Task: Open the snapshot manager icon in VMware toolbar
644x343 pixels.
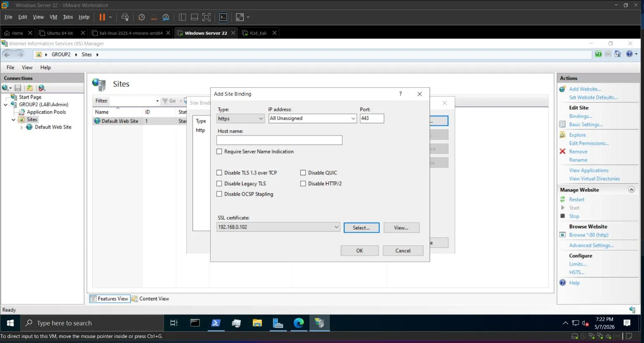Action: 166,17
